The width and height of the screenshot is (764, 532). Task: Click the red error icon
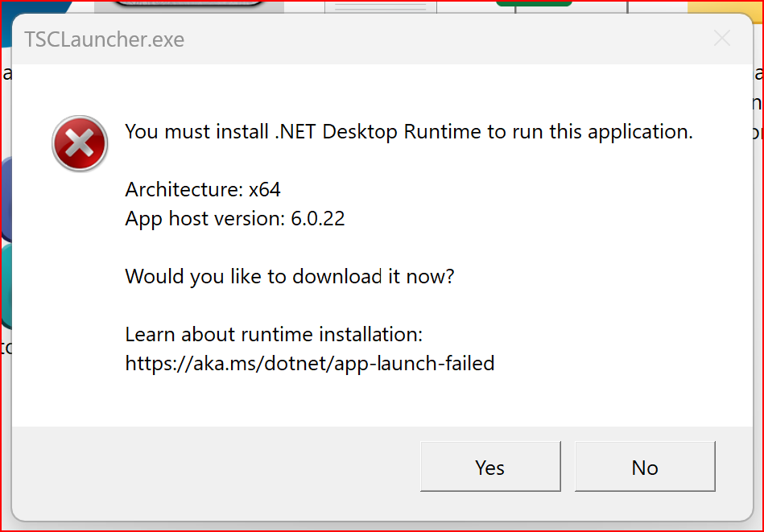coord(80,144)
